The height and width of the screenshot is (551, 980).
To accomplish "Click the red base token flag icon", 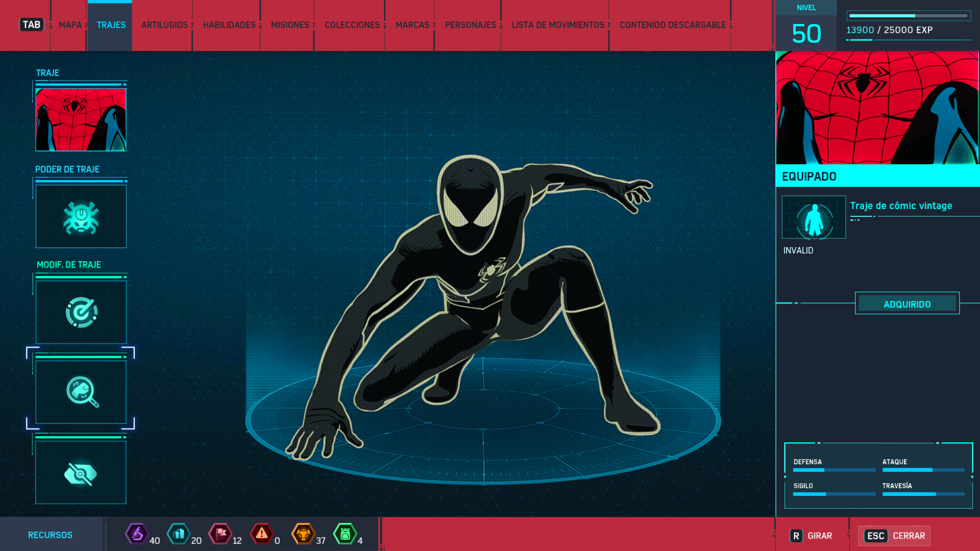I will tap(220, 534).
